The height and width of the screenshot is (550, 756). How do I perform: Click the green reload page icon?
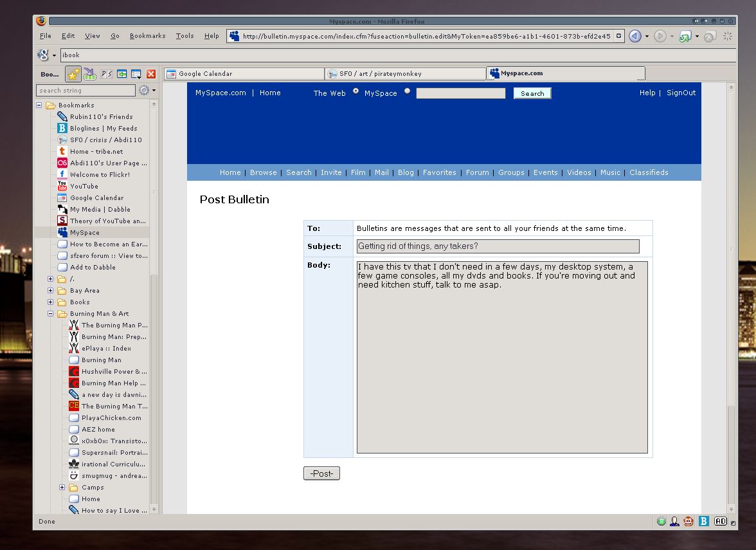point(685,37)
